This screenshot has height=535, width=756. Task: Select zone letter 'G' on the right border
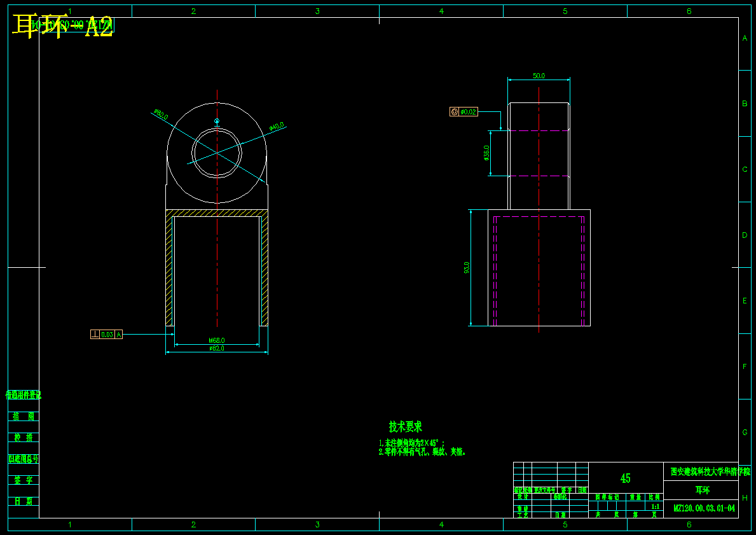tap(745, 433)
